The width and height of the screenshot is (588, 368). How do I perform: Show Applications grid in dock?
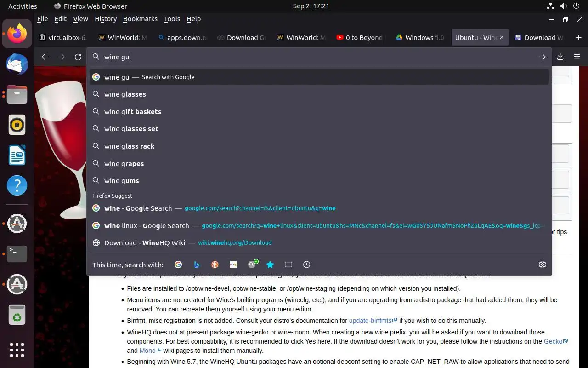tap(17, 350)
